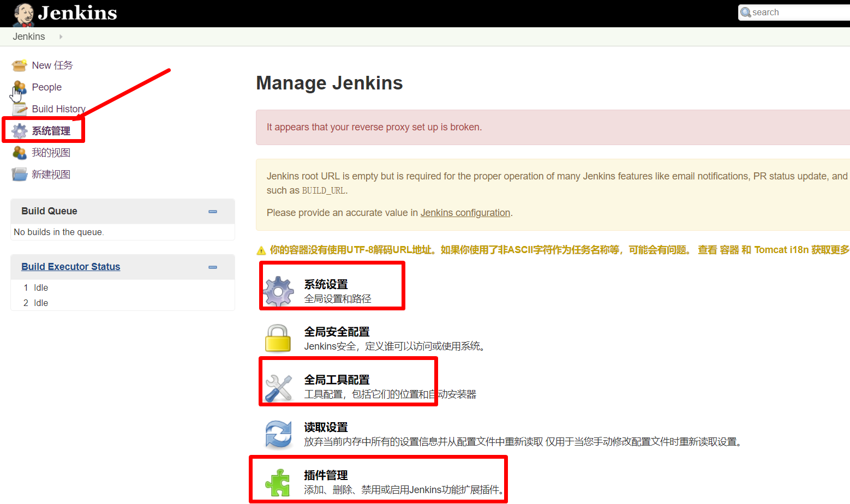Open 新建视图 link
The image size is (850, 504).
point(51,175)
